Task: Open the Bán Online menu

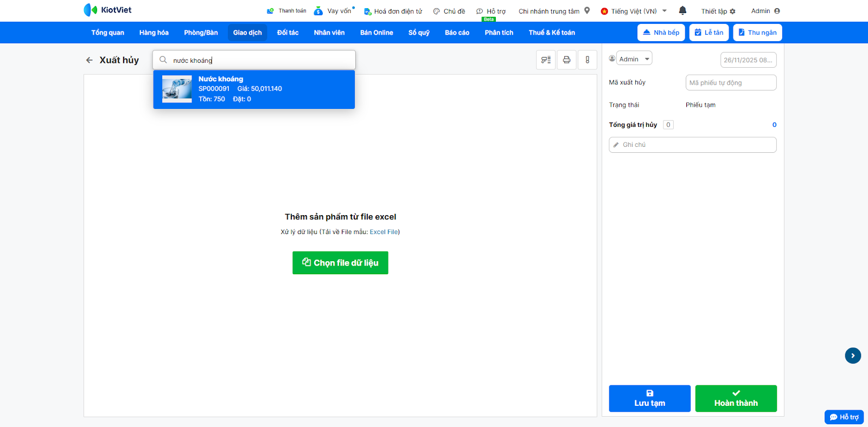Action: [376, 33]
